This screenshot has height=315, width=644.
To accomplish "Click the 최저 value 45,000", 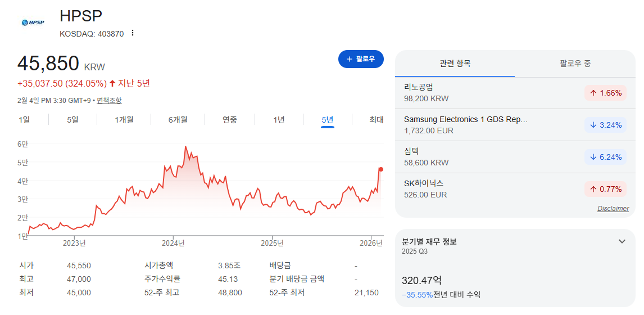I will click(x=79, y=293).
